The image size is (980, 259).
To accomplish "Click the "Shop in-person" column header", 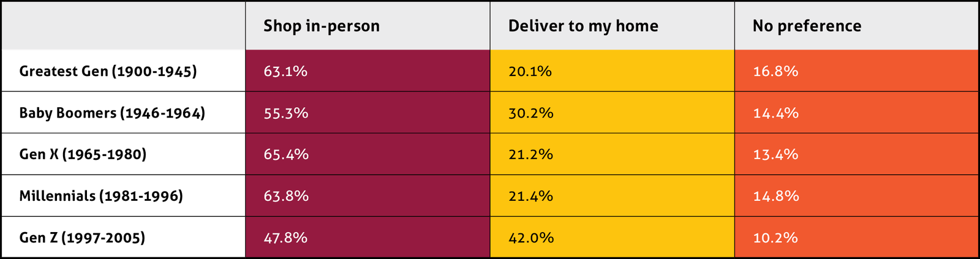I will click(322, 26).
